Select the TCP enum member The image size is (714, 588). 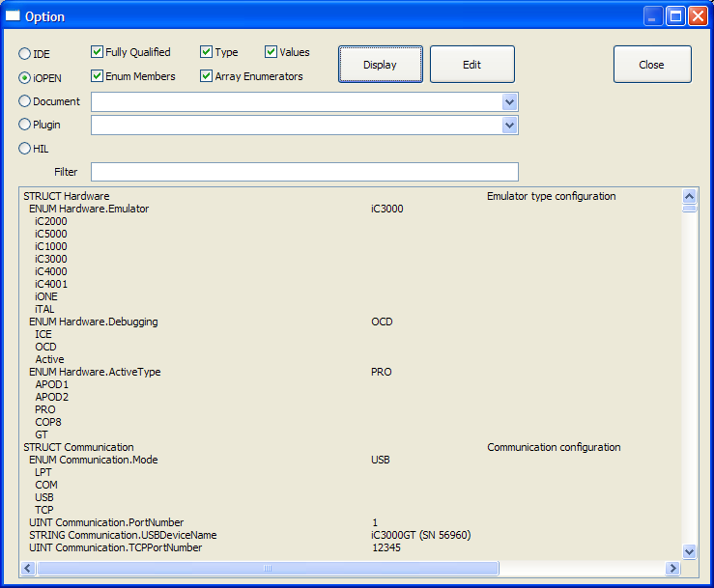pos(44,510)
